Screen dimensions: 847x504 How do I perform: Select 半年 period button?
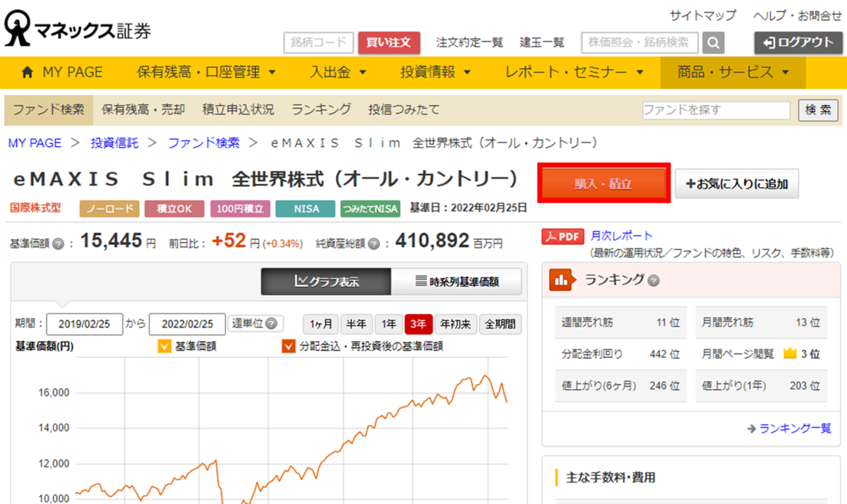(x=357, y=325)
